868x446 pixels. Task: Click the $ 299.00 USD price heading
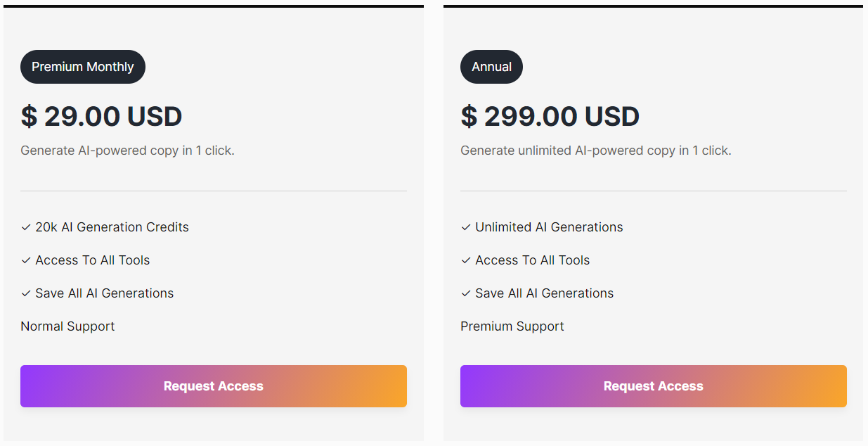550,117
